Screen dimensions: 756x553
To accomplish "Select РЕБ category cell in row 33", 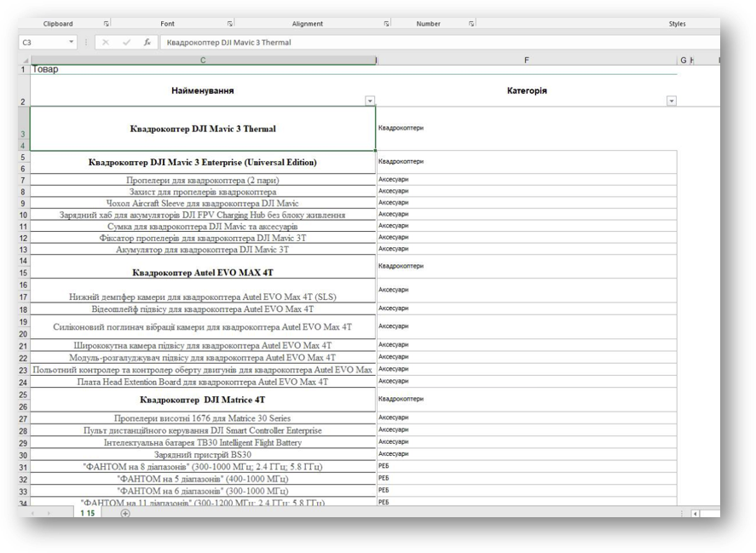I will (527, 490).
